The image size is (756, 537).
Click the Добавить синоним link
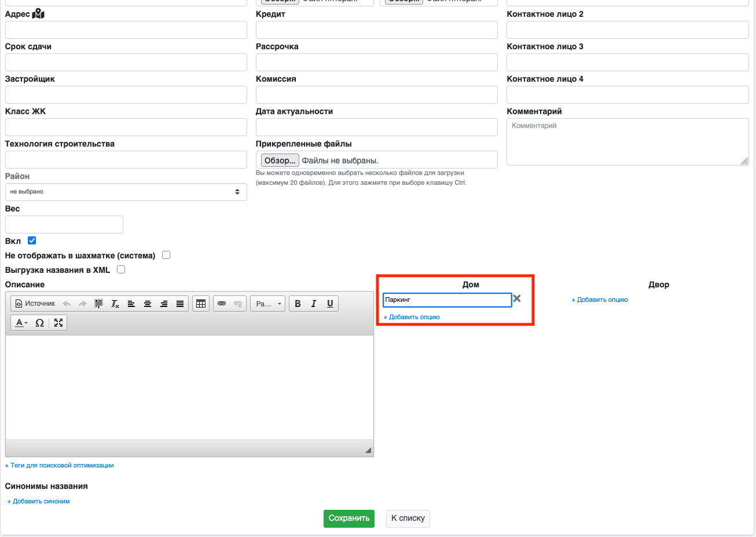[x=38, y=502]
